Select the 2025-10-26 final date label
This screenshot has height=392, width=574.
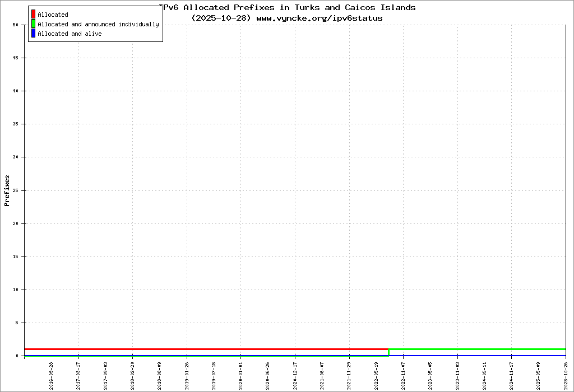[566, 375]
